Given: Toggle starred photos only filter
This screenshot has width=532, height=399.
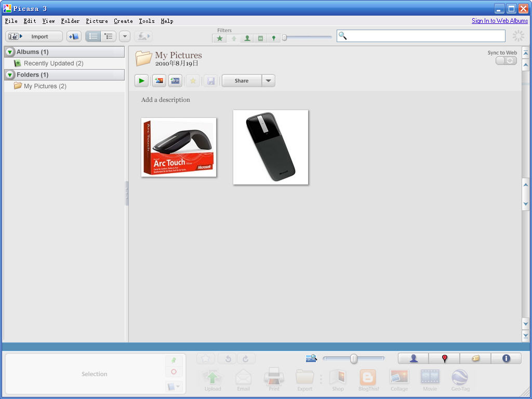Looking at the screenshot, I should (220, 38).
